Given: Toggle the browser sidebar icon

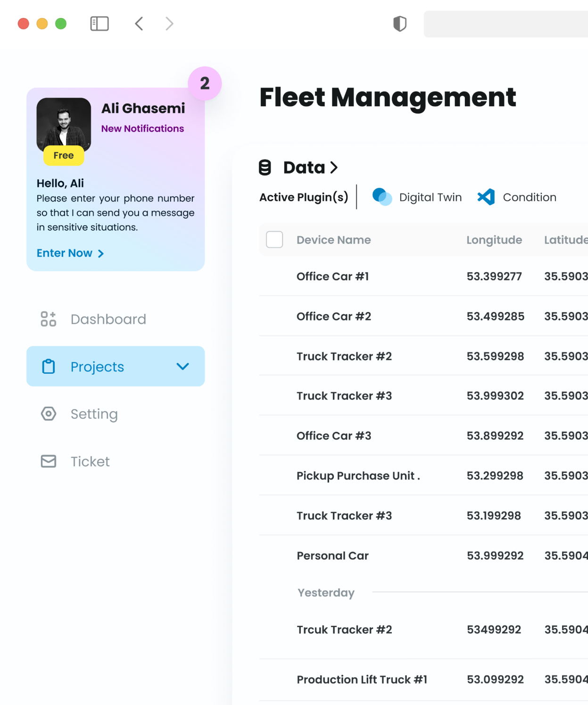Looking at the screenshot, I should (99, 24).
